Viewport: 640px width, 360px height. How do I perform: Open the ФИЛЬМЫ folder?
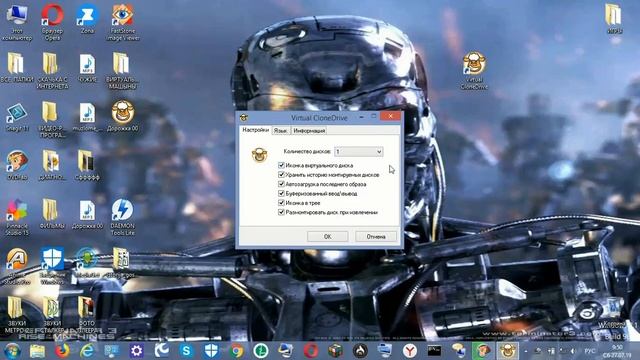(x=52, y=214)
